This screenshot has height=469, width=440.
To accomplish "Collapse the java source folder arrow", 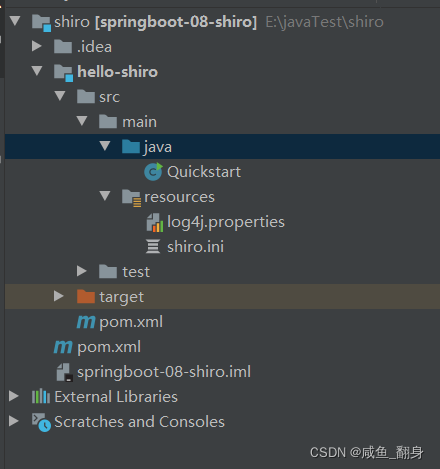I will click(x=105, y=146).
